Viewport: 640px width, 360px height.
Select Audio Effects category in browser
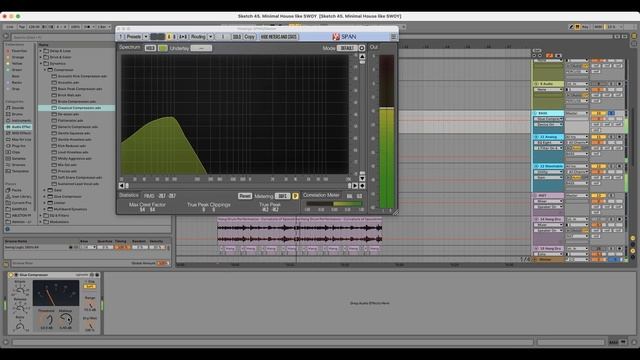(18, 127)
